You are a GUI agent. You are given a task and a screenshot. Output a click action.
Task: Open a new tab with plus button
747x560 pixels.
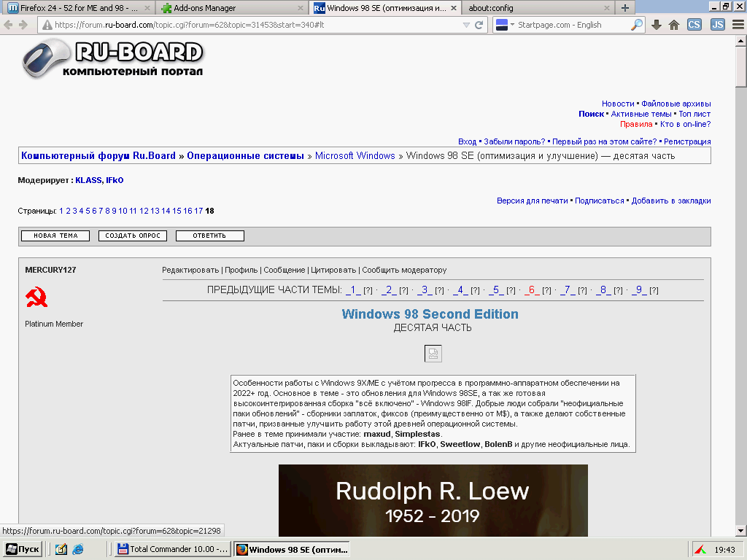(x=624, y=7)
